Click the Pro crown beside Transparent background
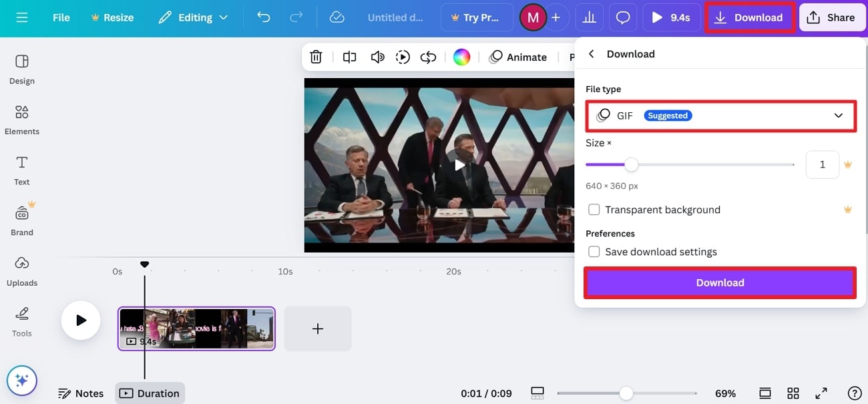The width and height of the screenshot is (868, 404). (848, 210)
